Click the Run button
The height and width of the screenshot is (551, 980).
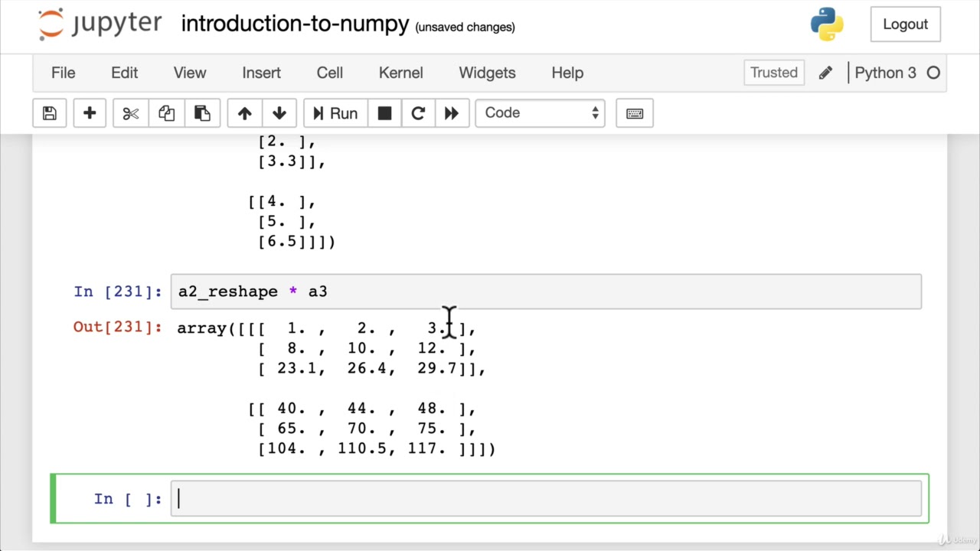[x=335, y=113]
